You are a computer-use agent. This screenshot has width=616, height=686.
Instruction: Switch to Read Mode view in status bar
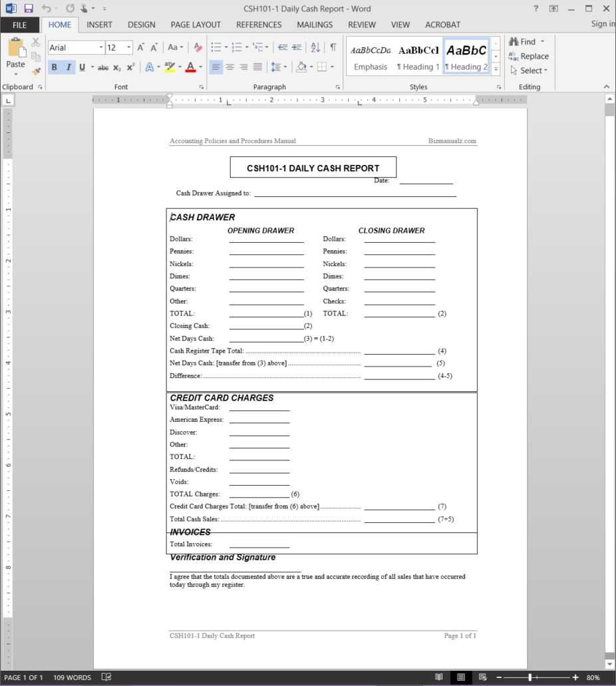pyautogui.click(x=439, y=677)
